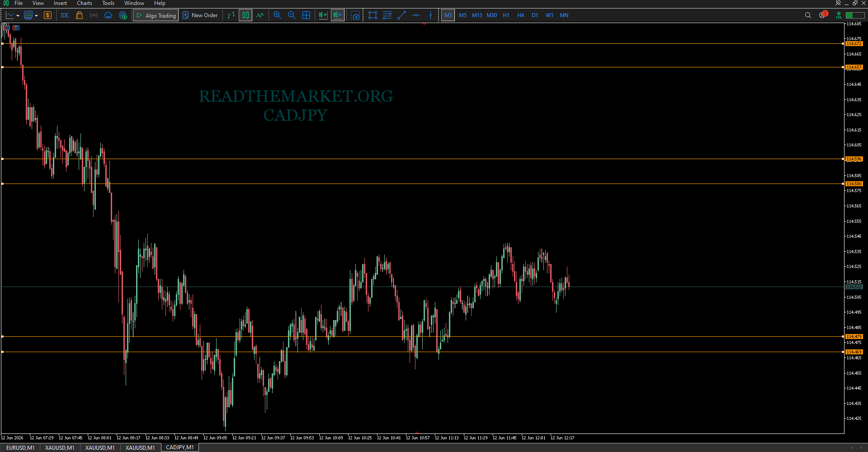Zoom in on the chart
The height and width of the screenshot is (452, 868).
(277, 15)
